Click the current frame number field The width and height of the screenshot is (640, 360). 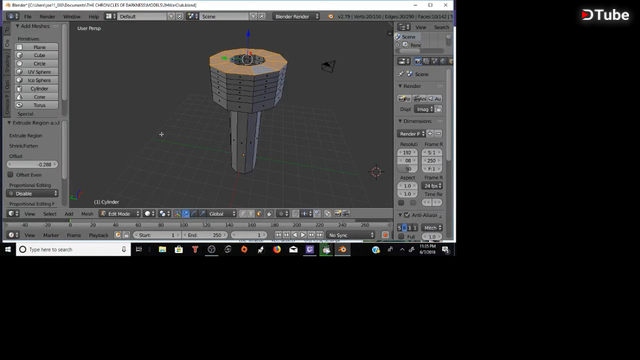pos(249,235)
